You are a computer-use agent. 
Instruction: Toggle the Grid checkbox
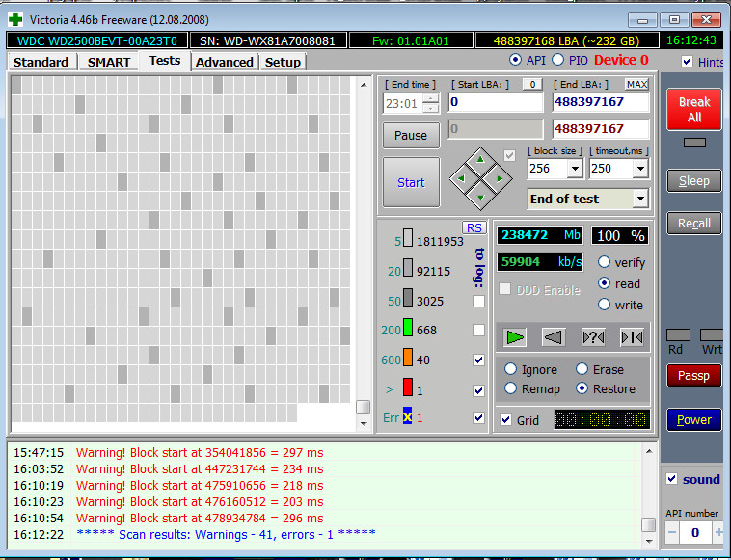506,420
